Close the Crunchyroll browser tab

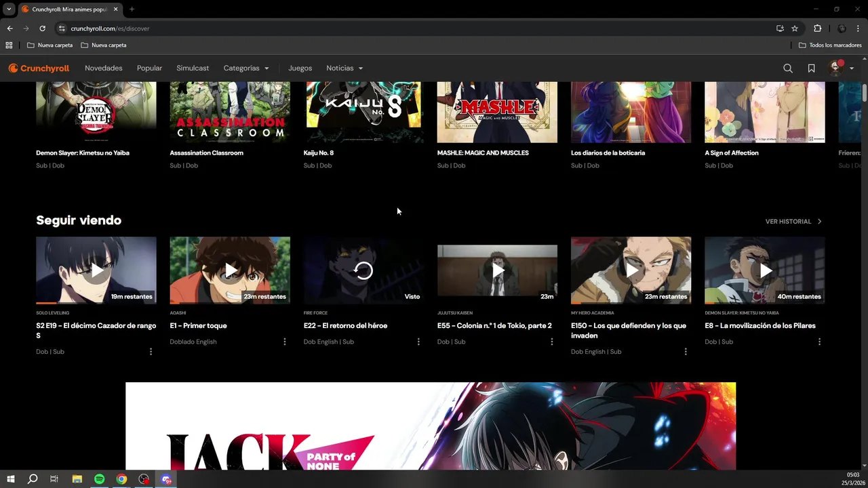coord(115,9)
